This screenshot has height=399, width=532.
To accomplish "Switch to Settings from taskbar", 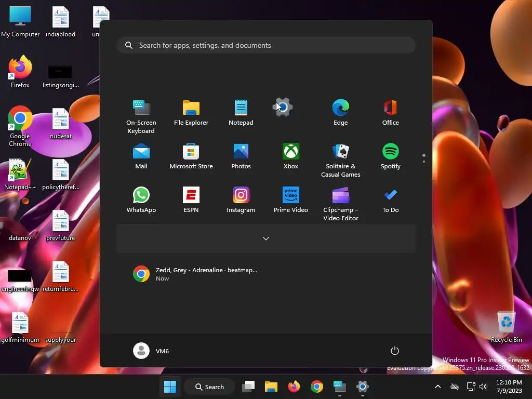I will [x=362, y=387].
